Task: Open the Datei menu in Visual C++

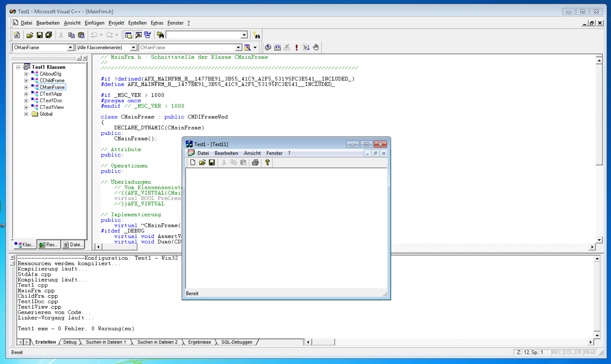Action: [27, 23]
